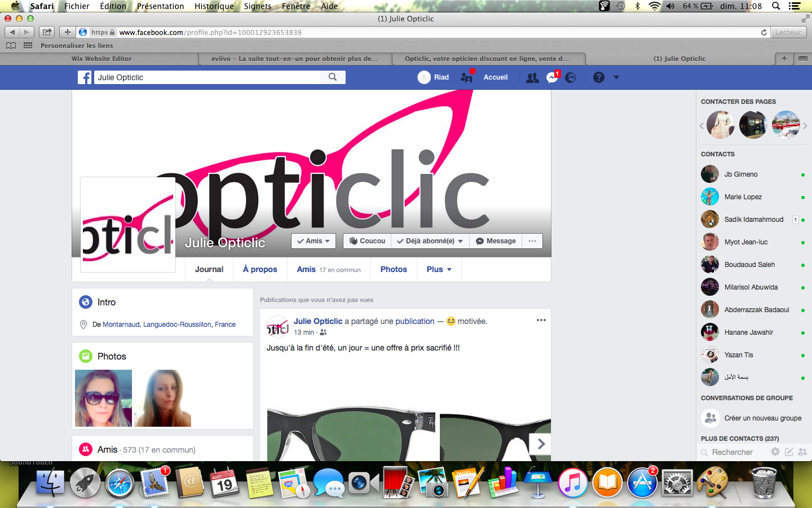Click the Lecteur reader button
The width and height of the screenshot is (812, 508).
[x=788, y=32]
